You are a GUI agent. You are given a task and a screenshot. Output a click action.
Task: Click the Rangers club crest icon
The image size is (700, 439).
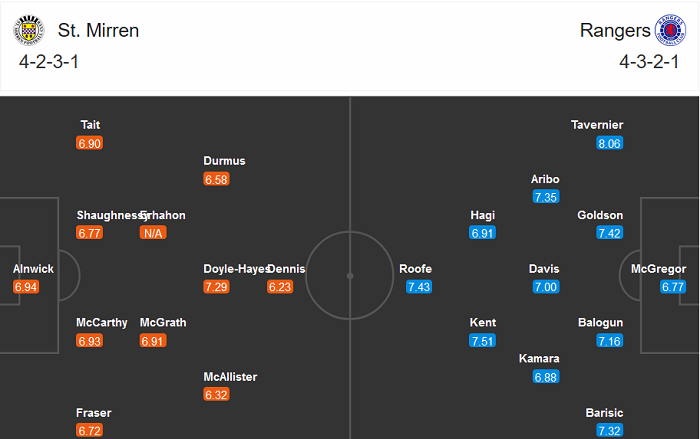[669, 31]
